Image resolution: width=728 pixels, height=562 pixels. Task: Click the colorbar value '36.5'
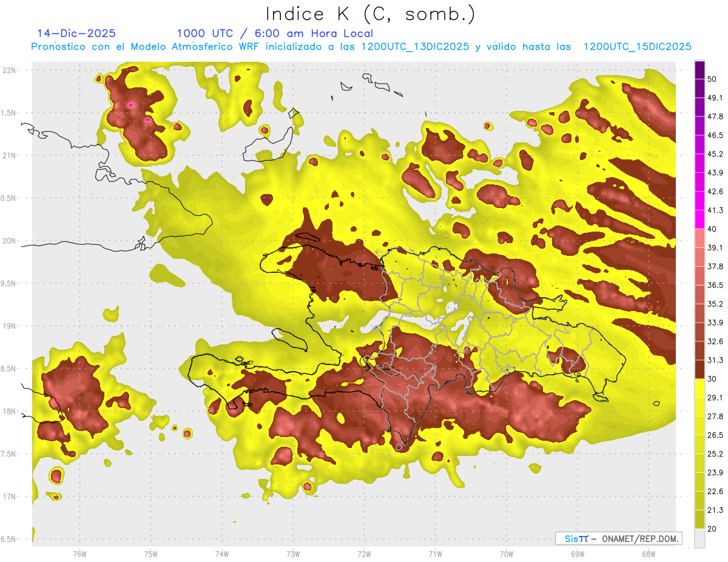(x=715, y=285)
